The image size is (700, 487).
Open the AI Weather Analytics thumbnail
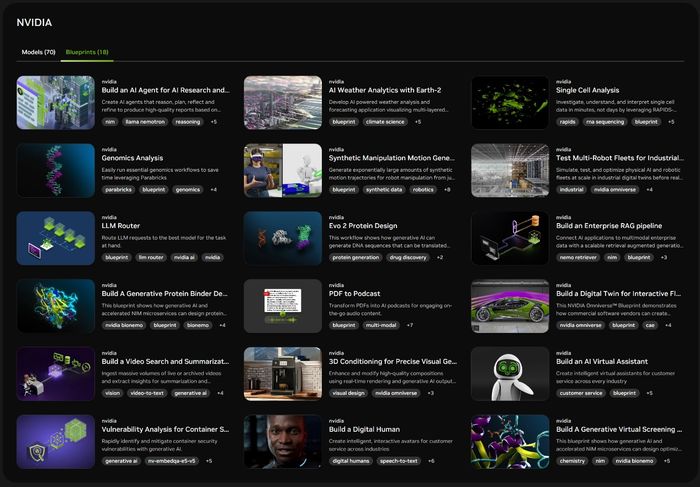(x=283, y=102)
